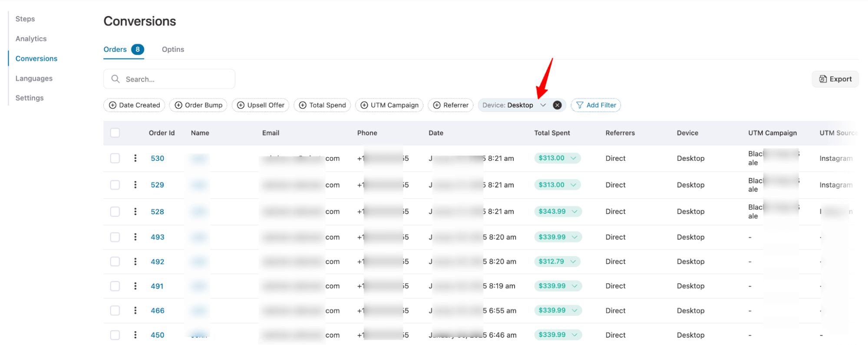Image resolution: width=868 pixels, height=345 pixels.
Task: Open order 528 link
Action: point(157,212)
